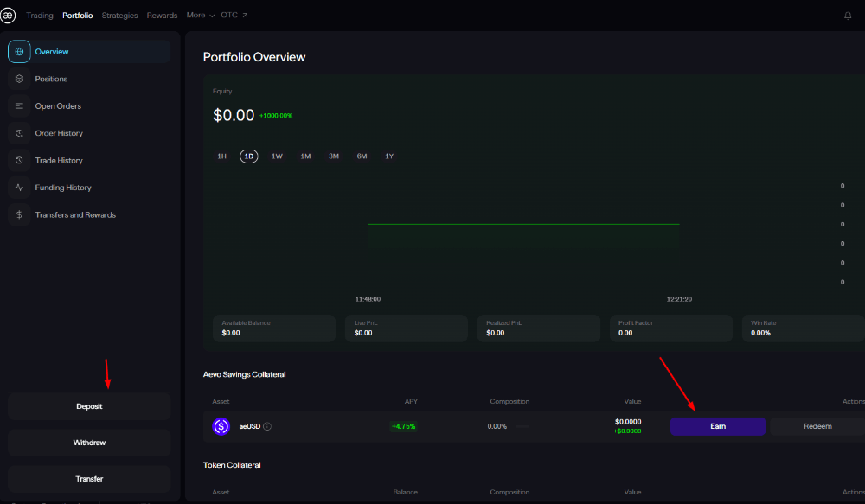Click the Aevo Savings Collateral heading
Viewport: 865px width, 504px height.
(x=245, y=374)
